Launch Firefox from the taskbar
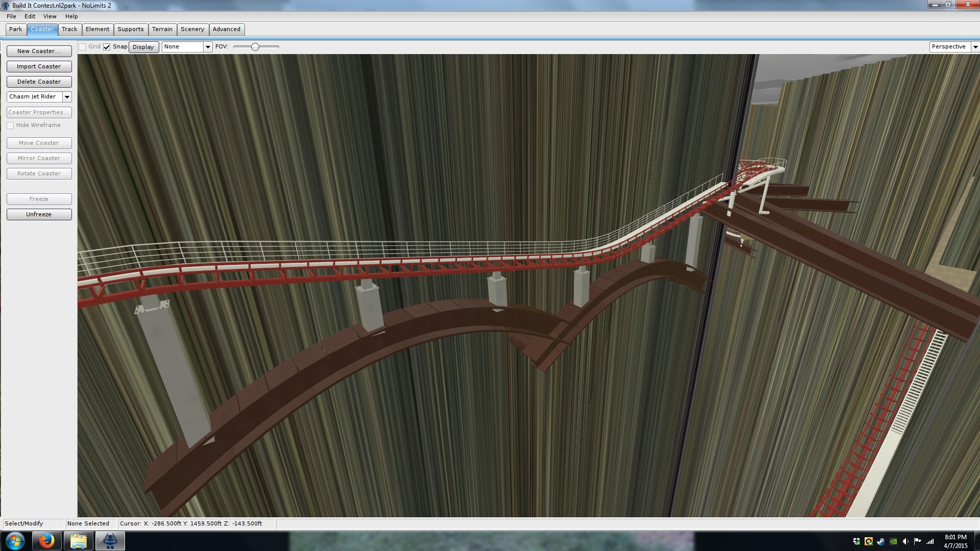This screenshot has width=980, height=551. coord(46,541)
